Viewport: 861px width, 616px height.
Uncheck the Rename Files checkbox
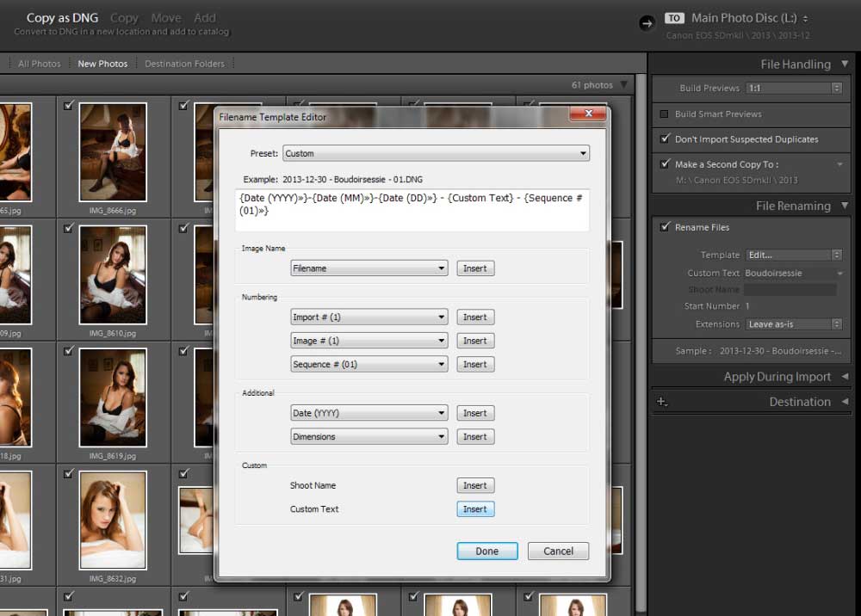(x=665, y=227)
